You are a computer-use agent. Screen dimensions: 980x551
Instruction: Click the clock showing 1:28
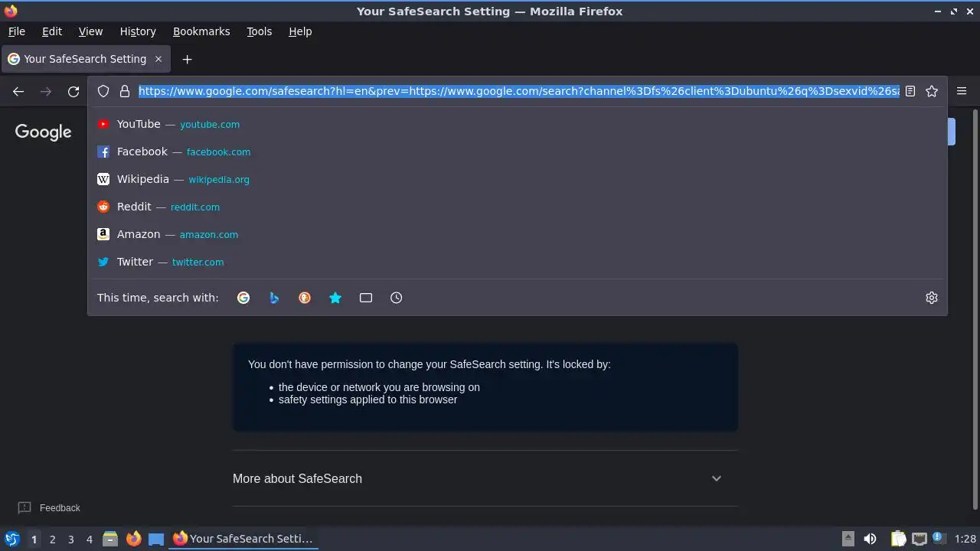(x=965, y=539)
